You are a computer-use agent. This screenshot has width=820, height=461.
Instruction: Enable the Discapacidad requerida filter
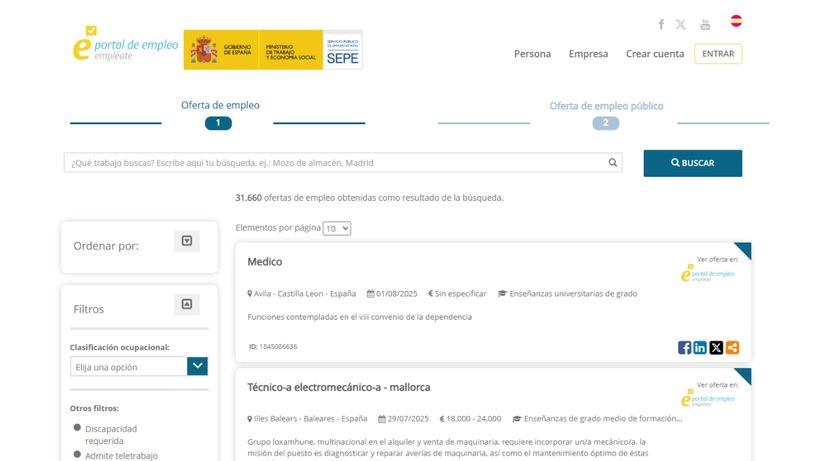(x=78, y=429)
